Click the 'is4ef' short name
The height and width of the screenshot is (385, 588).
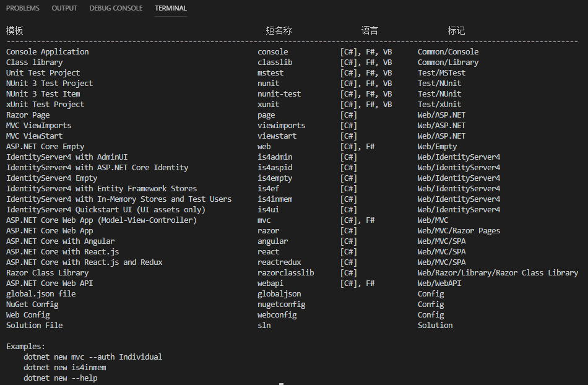pos(268,188)
